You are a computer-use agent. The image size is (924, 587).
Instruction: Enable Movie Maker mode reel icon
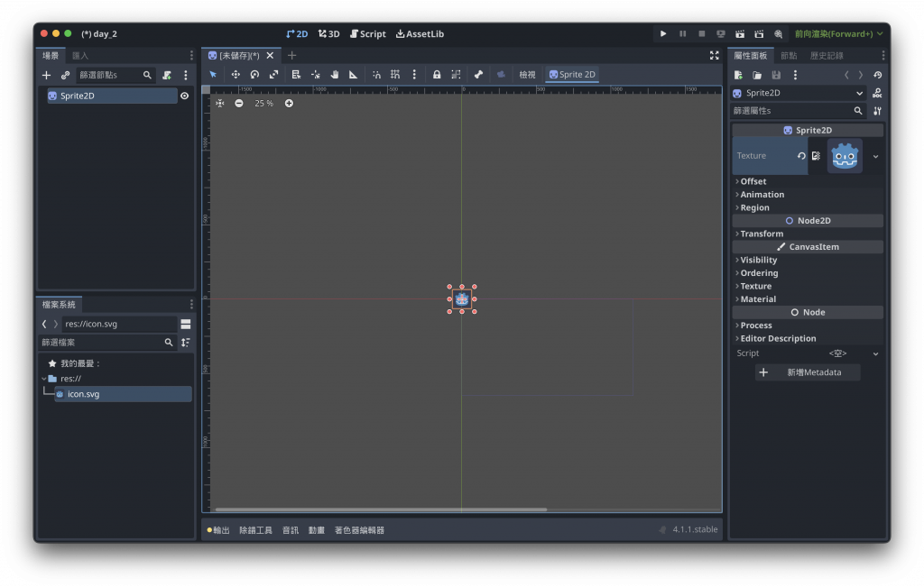coord(779,33)
